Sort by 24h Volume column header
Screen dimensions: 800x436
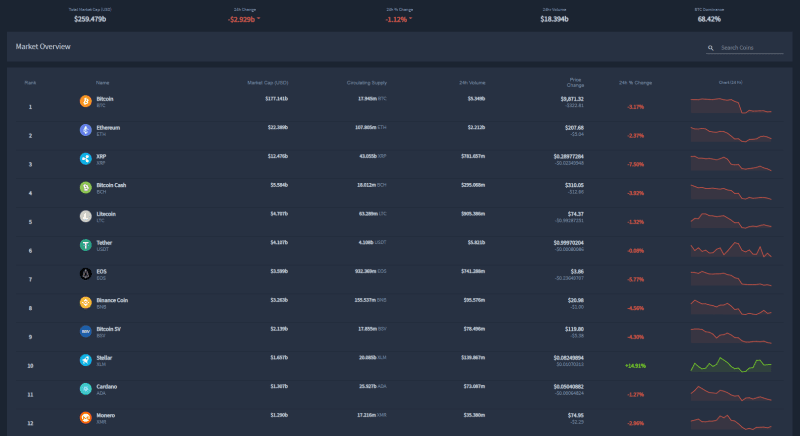click(x=471, y=82)
